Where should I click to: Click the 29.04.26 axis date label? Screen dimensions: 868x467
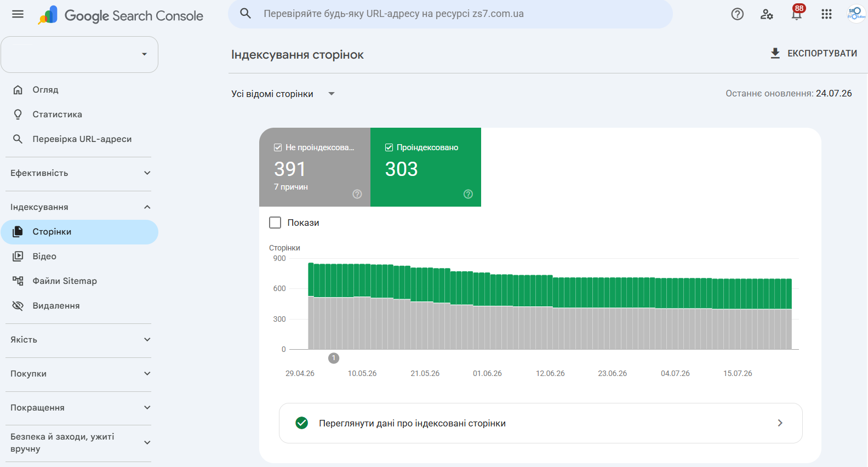[x=300, y=373]
